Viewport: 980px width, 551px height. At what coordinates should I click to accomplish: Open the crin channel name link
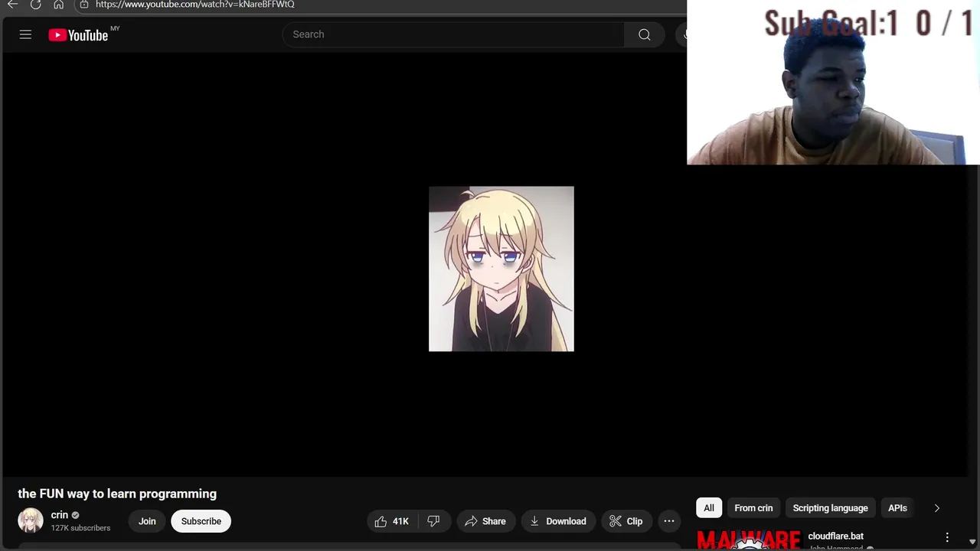[60, 515]
